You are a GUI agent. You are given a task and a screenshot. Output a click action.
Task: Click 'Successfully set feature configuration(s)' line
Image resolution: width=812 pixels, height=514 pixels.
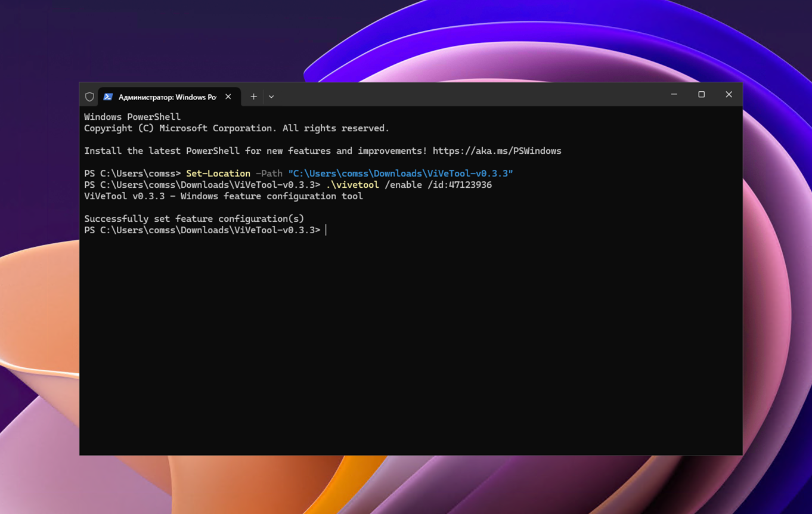194,219
